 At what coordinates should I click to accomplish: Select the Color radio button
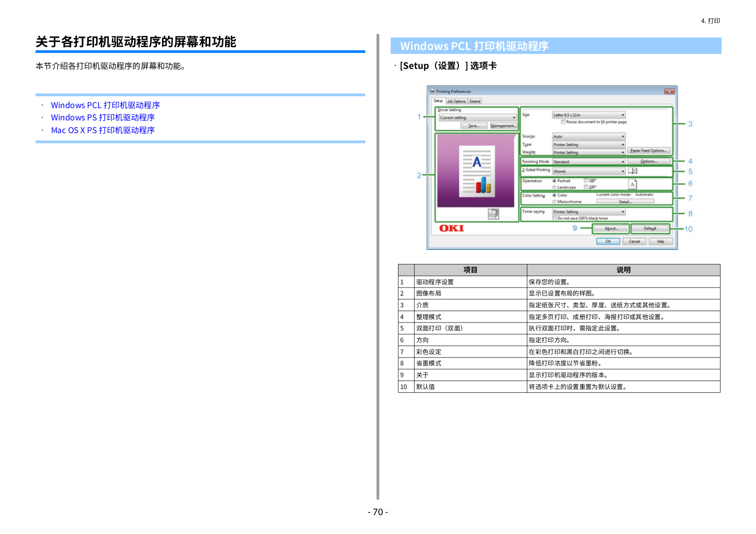[x=555, y=195]
